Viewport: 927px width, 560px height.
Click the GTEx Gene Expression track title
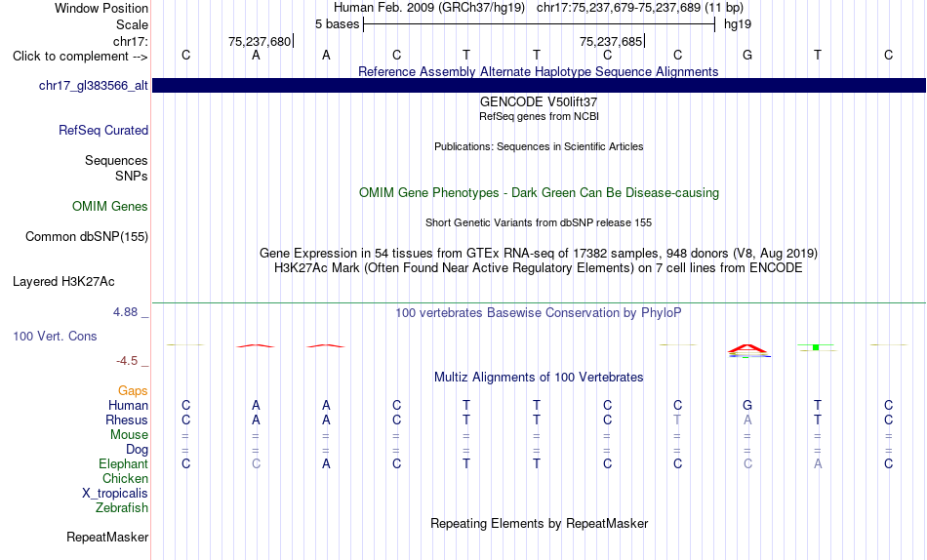[539, 253]
